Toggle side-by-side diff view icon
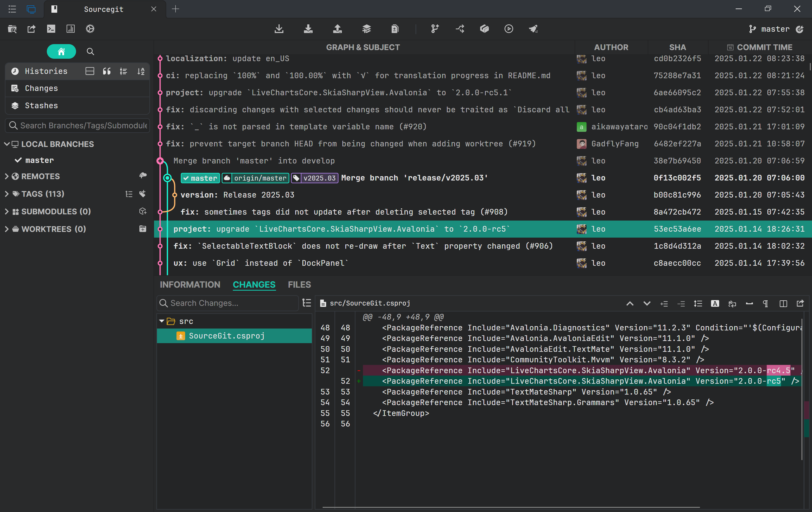The image size is (812, 512). click(x=783, y=304)
